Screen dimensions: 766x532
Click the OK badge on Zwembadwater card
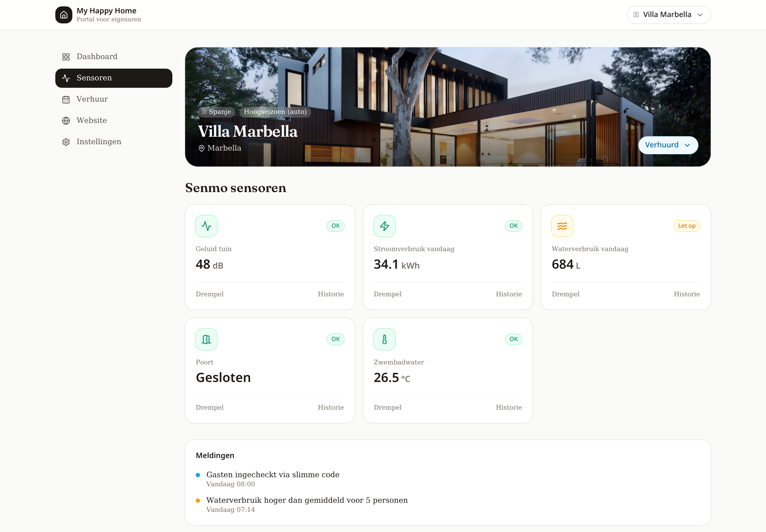pos(513,339)
